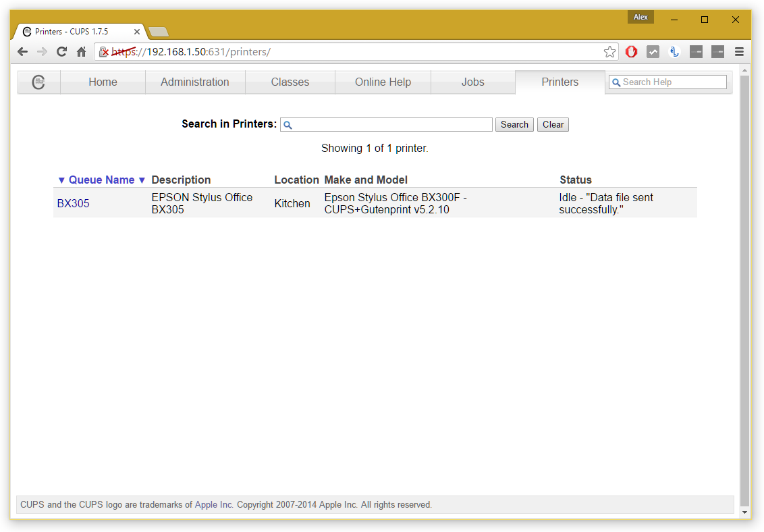Viewport: 764px width, 532px height.
Task: Click the Queue Name column header link
Action: coord(101,180)
